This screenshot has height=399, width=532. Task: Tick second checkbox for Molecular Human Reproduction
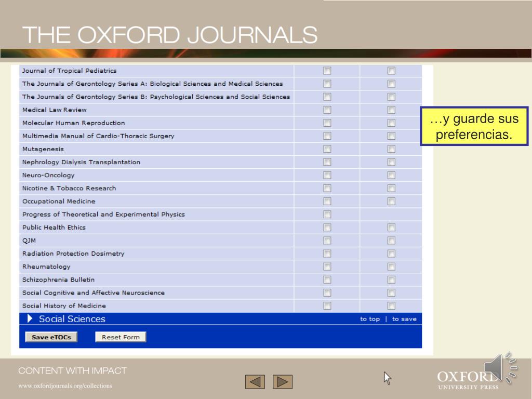click(391, 123)
